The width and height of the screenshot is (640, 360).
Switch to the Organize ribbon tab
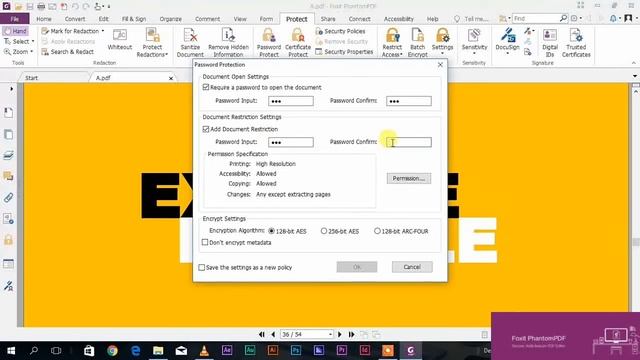171,19
